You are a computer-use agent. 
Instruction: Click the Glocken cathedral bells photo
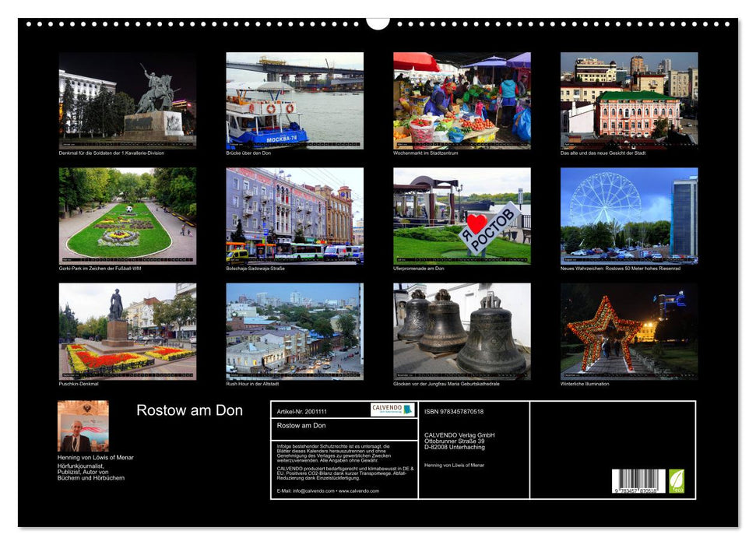click(x=461, y=333)
